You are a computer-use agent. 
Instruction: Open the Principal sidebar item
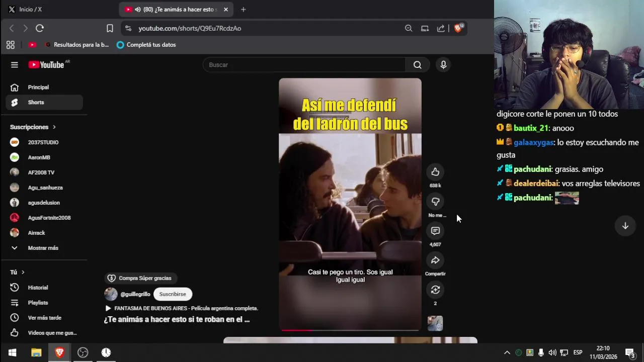pos(44,87)
